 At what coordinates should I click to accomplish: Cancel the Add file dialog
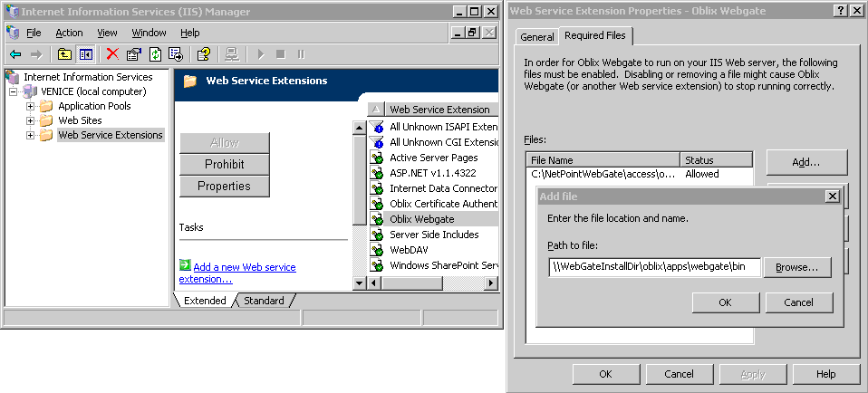pos(799,302)
